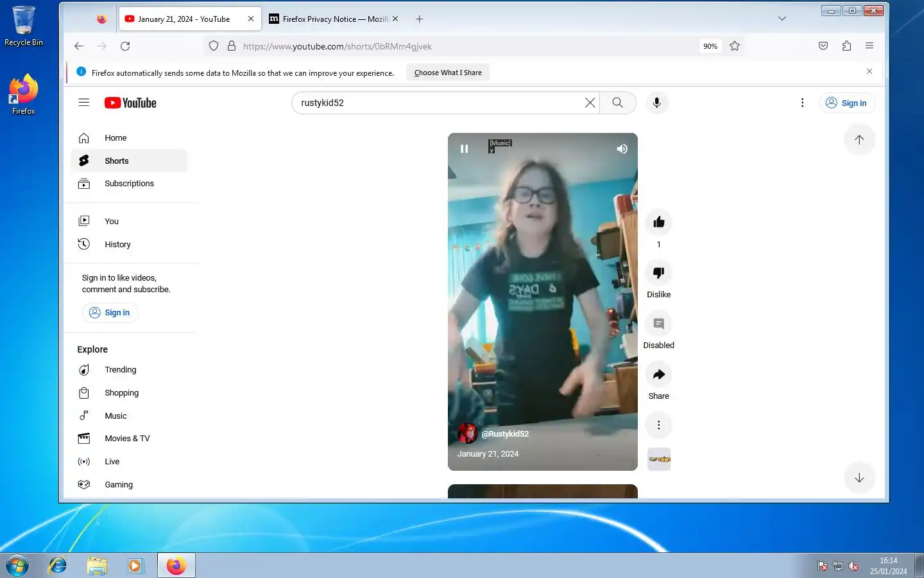Toggle the YouTube hamburger guide menu

[x=83, y=103]
